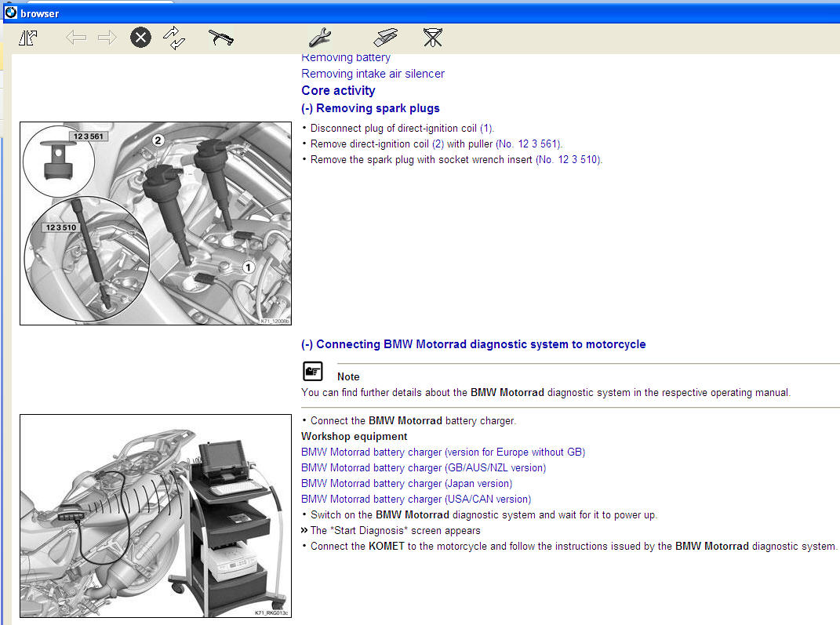
Task: Click the refresh arrows icon
Action: click(174, 38)
